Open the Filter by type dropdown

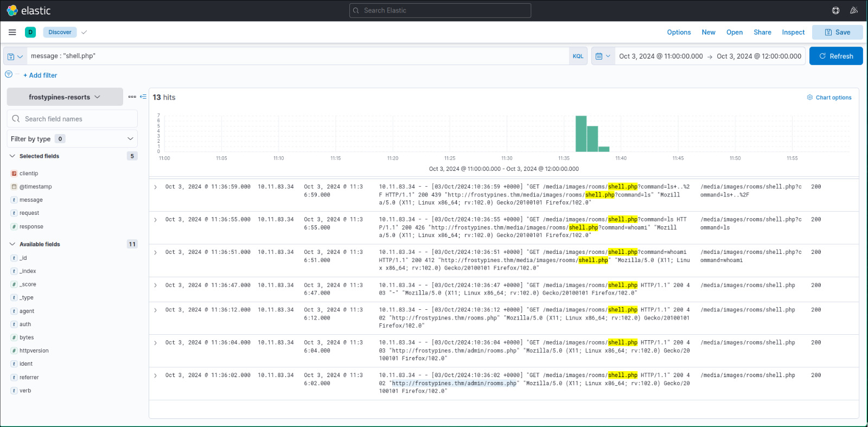(72, 139)
